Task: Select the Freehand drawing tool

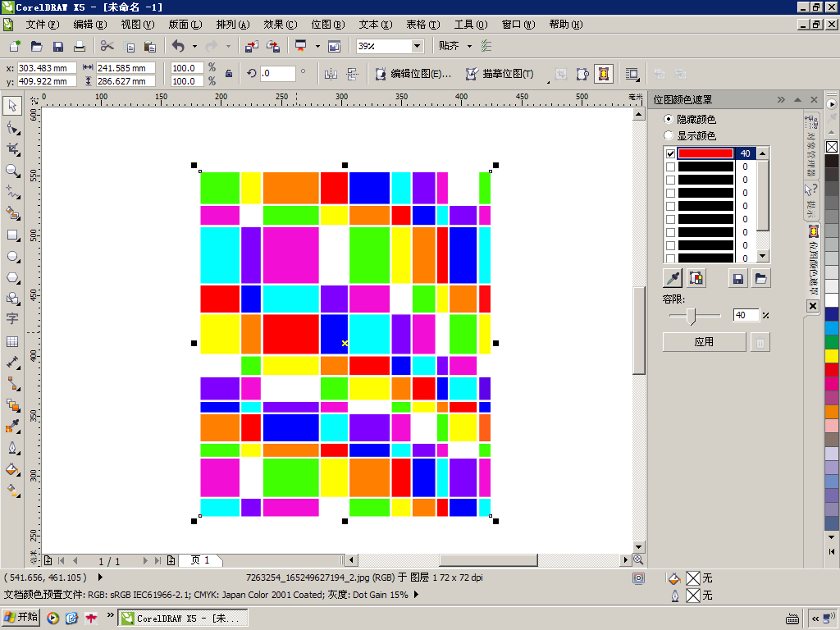Action: [x=12, y=192]
